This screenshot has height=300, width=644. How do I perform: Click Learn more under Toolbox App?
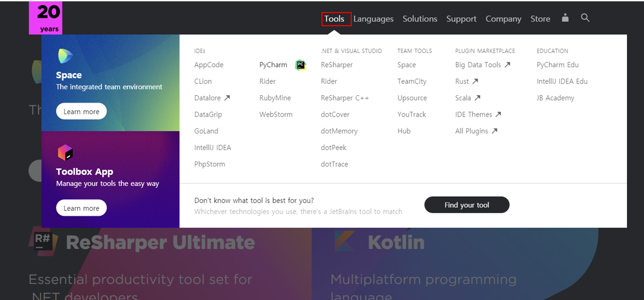point(82,208)
